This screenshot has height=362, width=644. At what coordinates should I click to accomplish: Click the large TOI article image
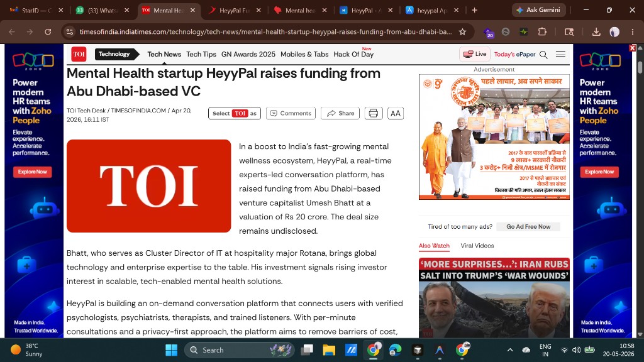click(148, 186)
